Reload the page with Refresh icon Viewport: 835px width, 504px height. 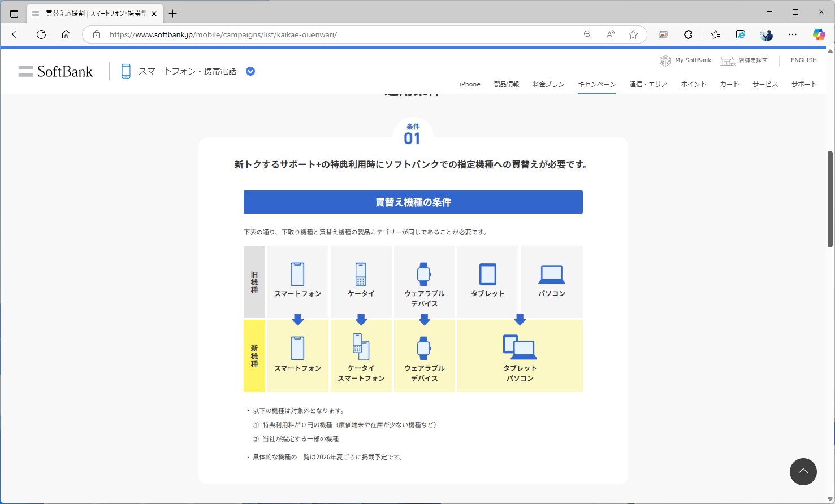tap(41, 34)
